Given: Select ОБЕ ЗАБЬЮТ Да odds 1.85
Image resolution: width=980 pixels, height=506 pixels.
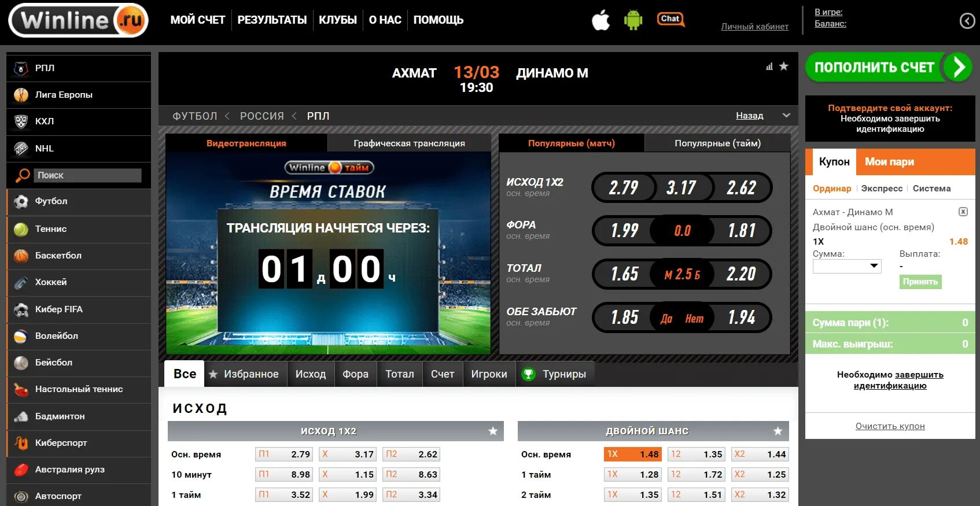Looking at the screenshot, I should tap(625, 317).
